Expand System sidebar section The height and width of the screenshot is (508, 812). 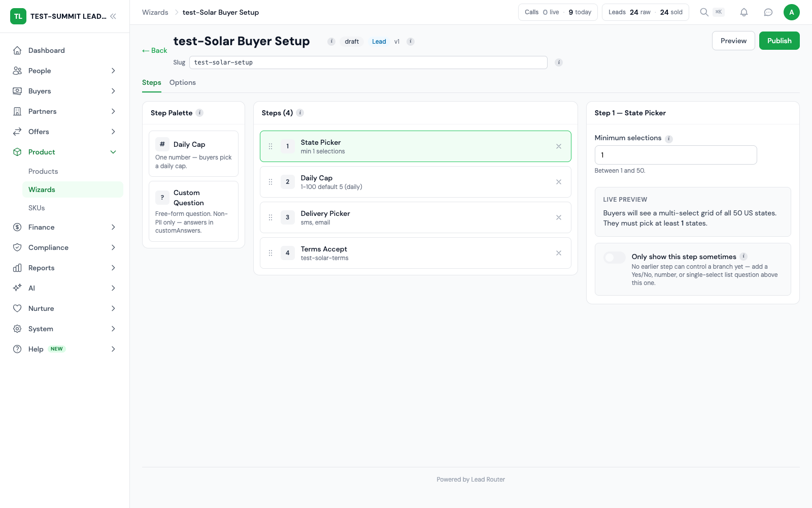[x=65, y=329]
